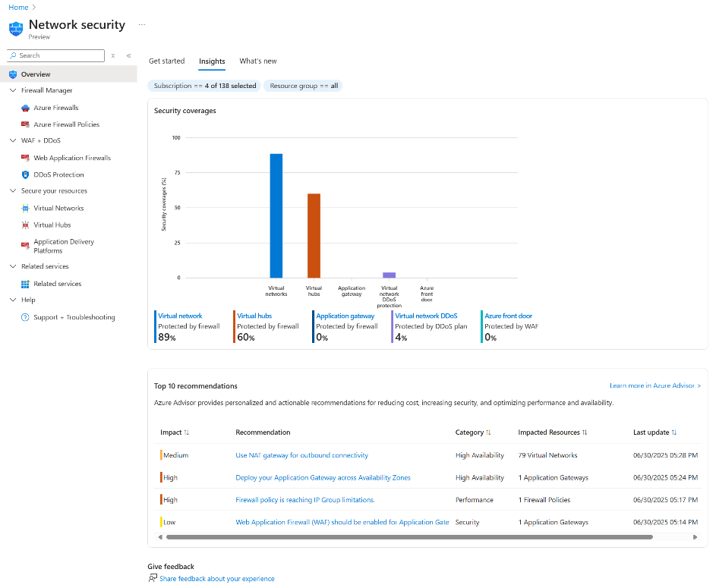The width and height of the screenshot is (716, 588).
Task: Open the WAF should be enabled recommendation
Action: pos(342,522)
